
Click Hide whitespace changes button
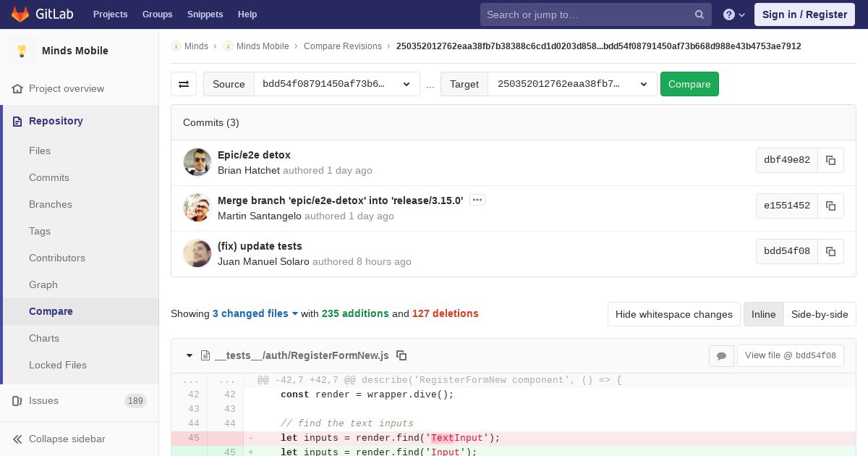673,314
